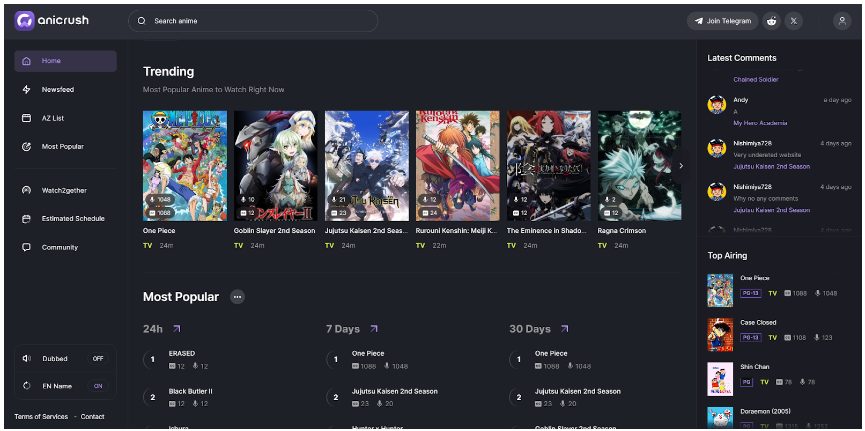Click 'Why no any comments' comment text

(766, 198)
